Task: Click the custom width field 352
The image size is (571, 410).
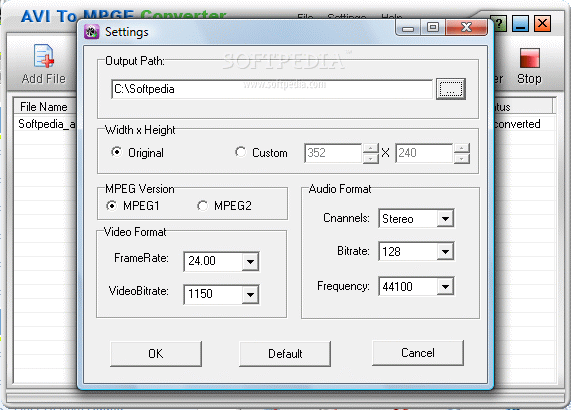Action: 333,153
